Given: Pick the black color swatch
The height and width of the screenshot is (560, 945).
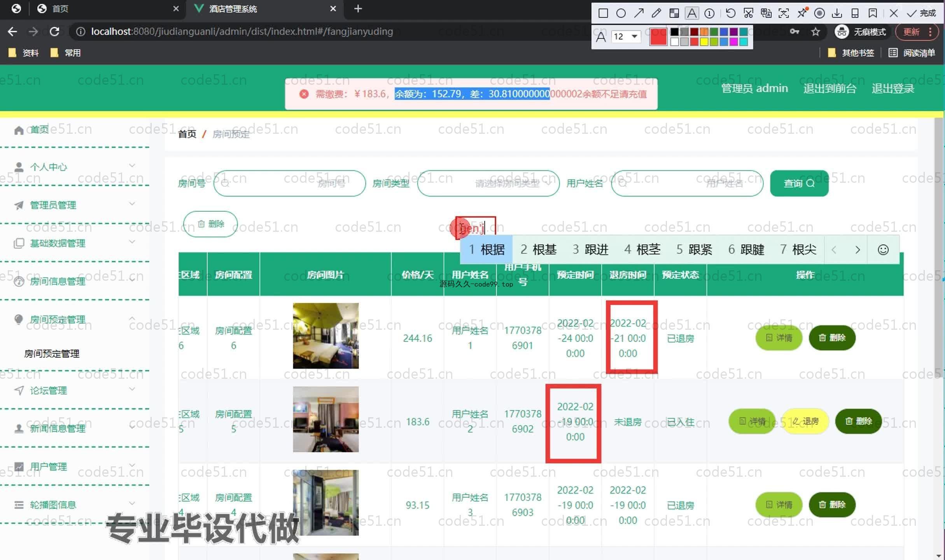Looking at the screenshot, I should [x=675, y=32].
